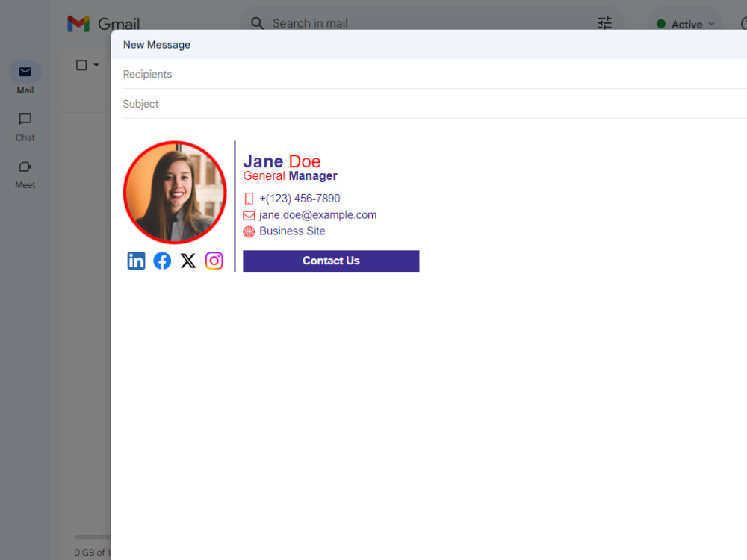Click the phone number +(123) 456-7890
747x560 pixels.
300,199
